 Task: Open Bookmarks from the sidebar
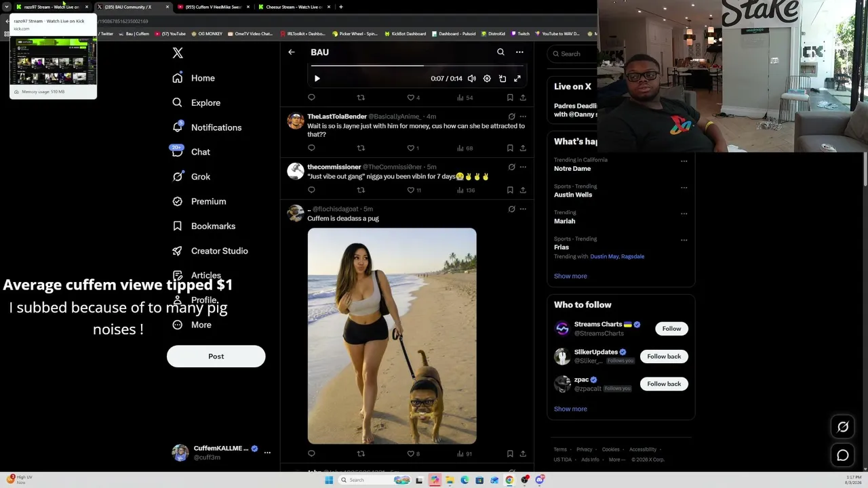coord(203,226)
